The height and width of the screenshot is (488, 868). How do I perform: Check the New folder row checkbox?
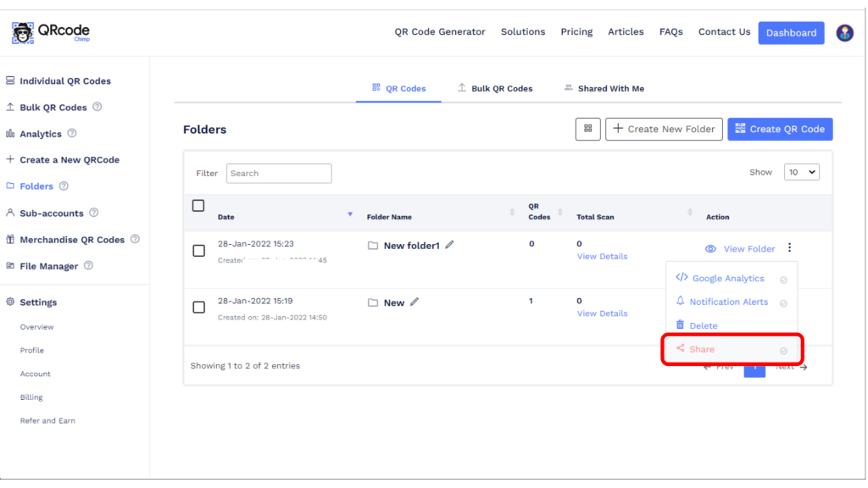(198, 307)
